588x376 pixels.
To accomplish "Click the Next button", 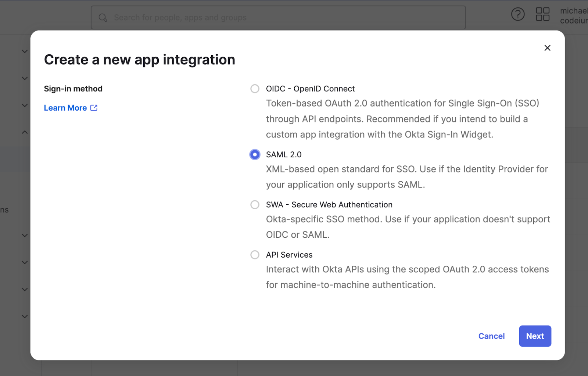I will (535, 336).
